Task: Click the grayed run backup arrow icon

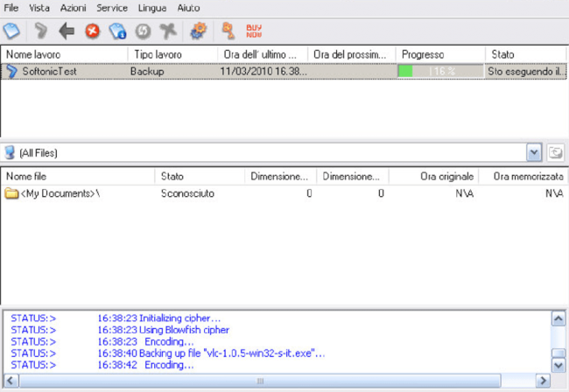Action: 40,31
